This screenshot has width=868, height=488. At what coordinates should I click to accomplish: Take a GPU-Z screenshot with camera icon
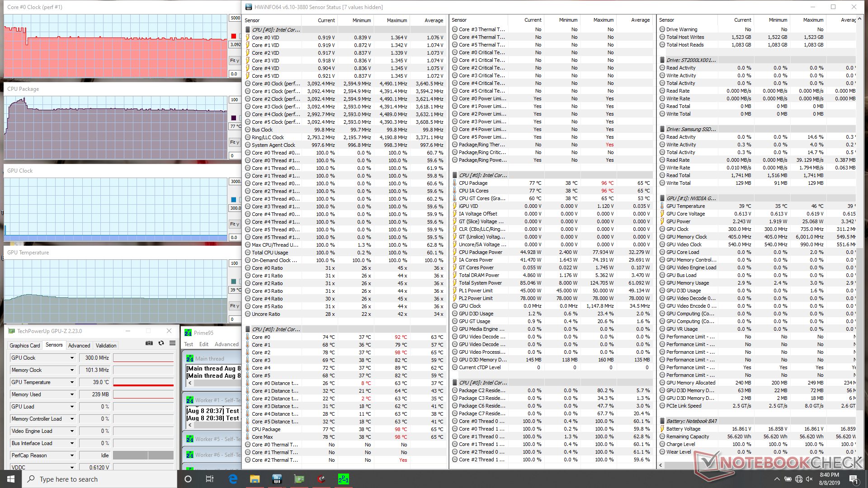149,343
